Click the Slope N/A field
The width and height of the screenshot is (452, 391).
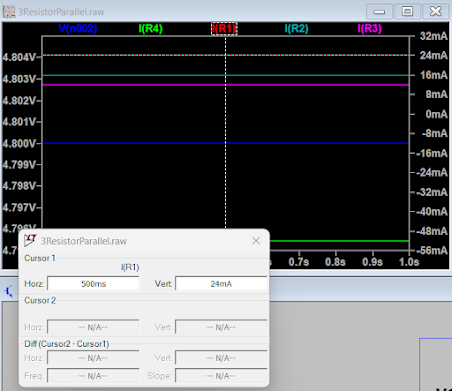pos(221,376)
